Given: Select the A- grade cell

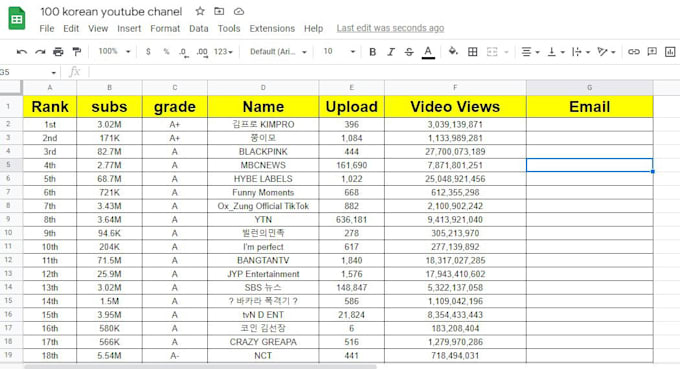Looking at the screenshot, I should 175,356.
